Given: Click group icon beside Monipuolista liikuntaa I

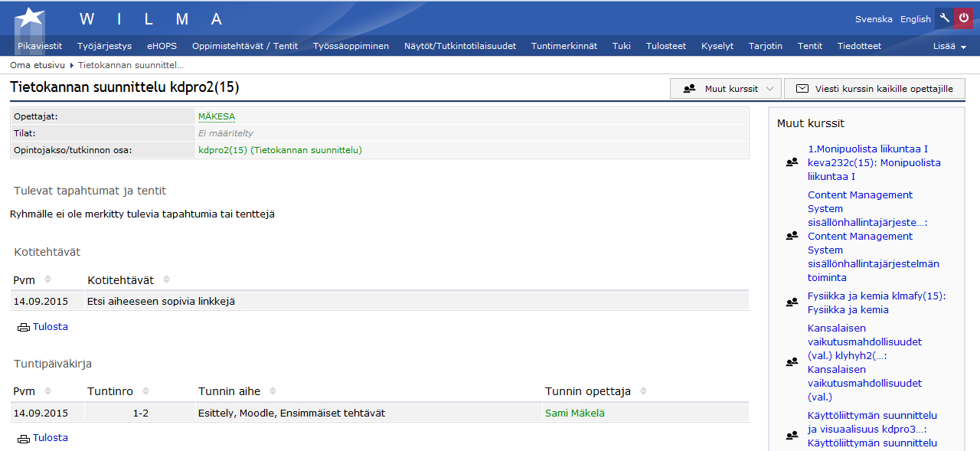Looking at the screenshot, I should 792,162.
